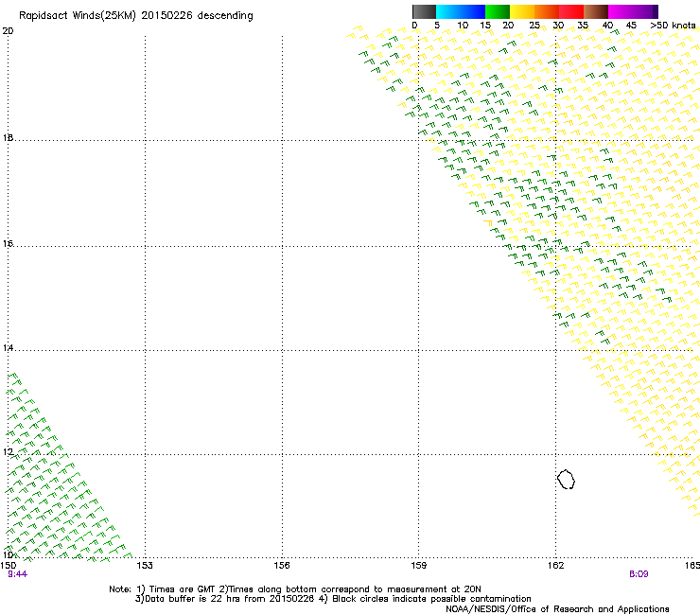Screen dimensions: 700x615
Task: Click the '0' legend scale value
Action: (414, 26)
